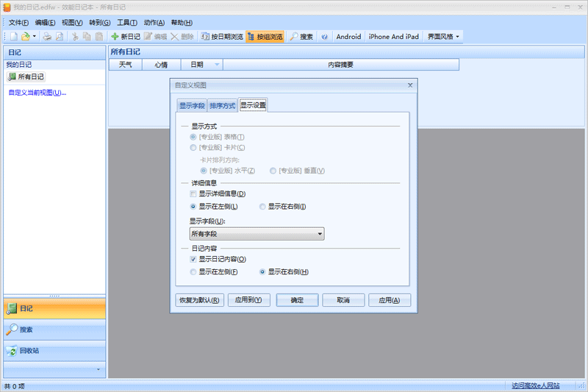Switch to the 排序方式 tab
The height and width of the screenshot is (392, 588).
coord(223,106)
